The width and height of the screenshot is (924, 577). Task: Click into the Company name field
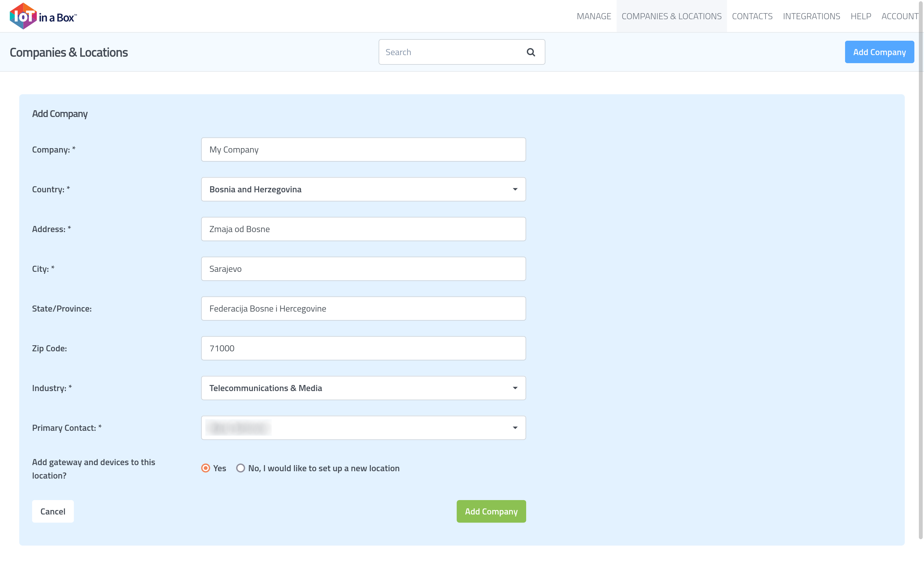coord(363,150)
